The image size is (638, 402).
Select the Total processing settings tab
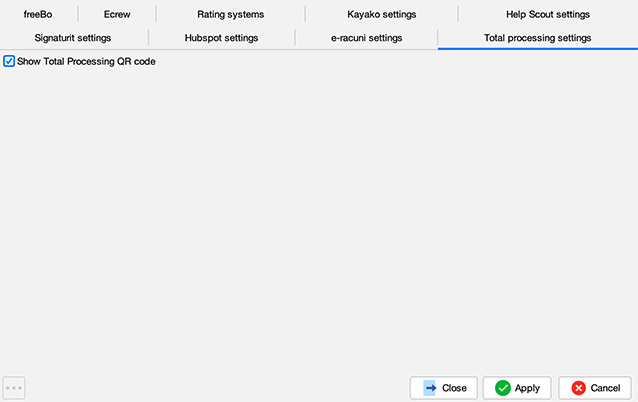(x=537, y=38)
